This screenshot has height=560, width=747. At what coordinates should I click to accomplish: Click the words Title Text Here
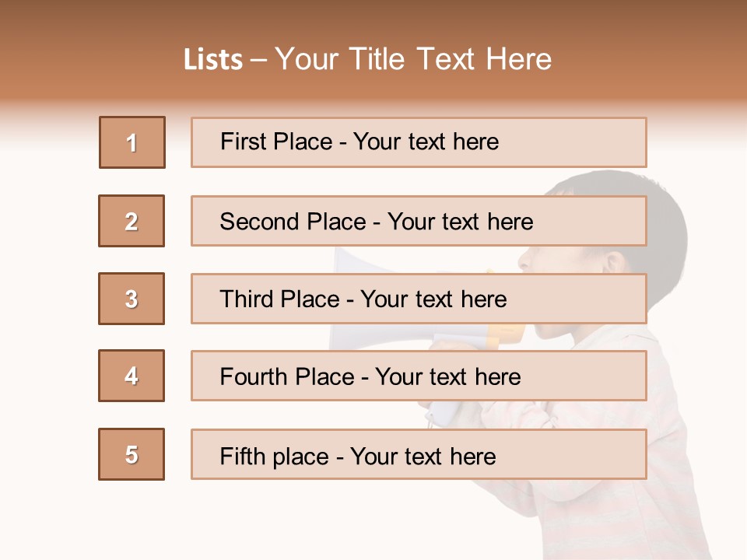click(451, 59)
